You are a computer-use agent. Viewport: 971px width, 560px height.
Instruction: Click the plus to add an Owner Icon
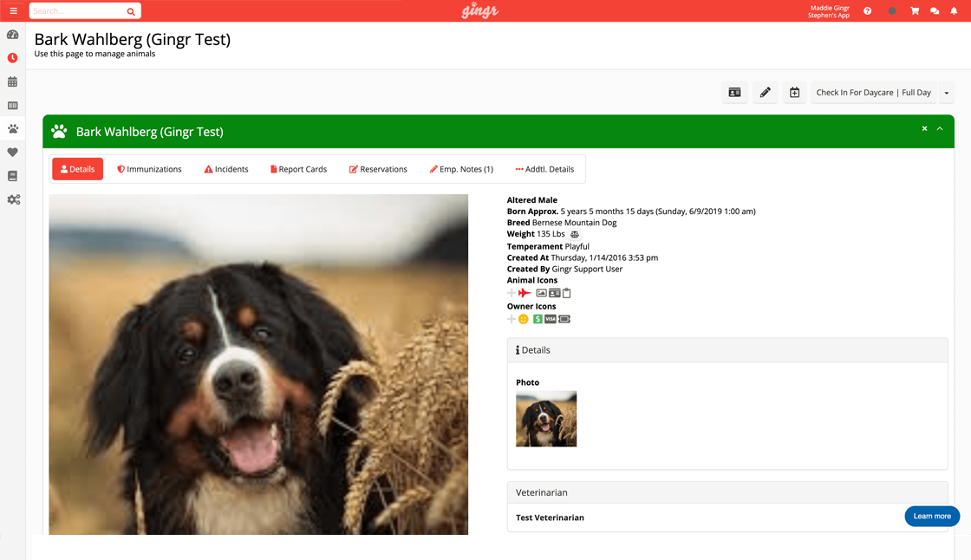point(511,318)
